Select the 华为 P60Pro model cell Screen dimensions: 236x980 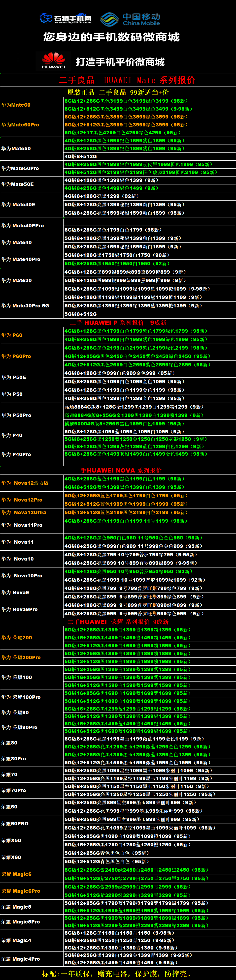(x=32, y=356)
